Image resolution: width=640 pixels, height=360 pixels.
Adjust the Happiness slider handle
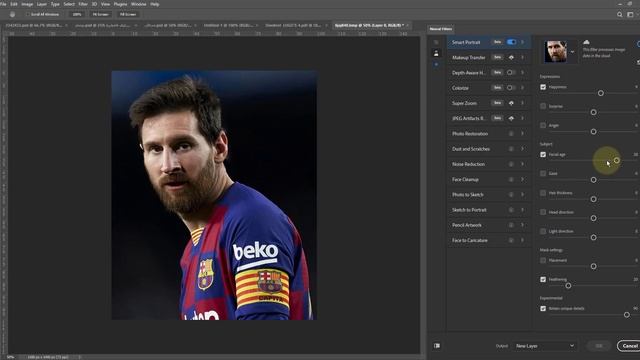coord(600,93)
